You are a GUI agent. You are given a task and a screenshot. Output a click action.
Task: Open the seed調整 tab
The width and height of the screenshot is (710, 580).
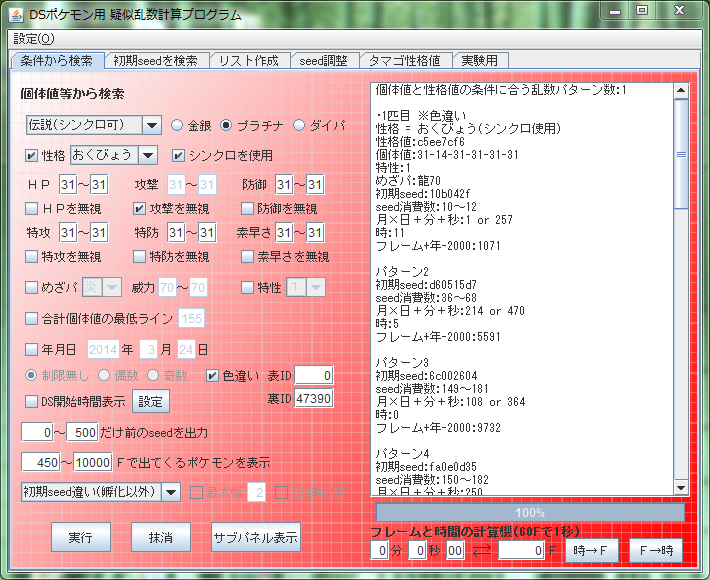coord(324,61)
